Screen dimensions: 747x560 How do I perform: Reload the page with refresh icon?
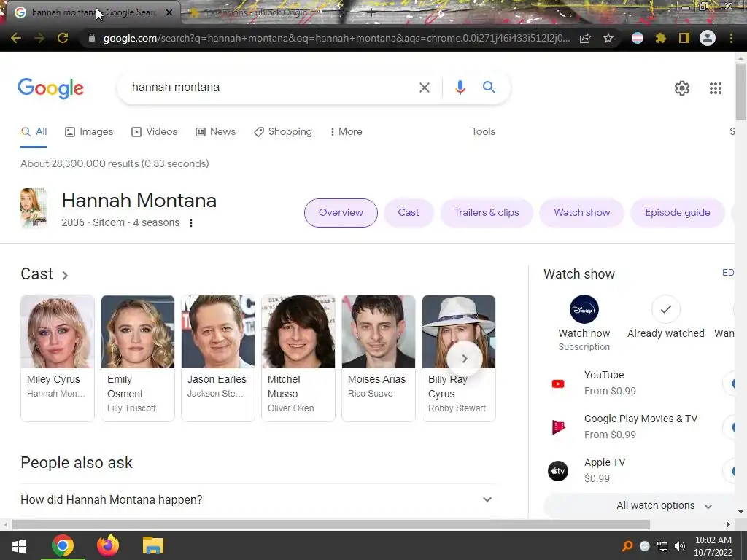(x=63, y=38)
